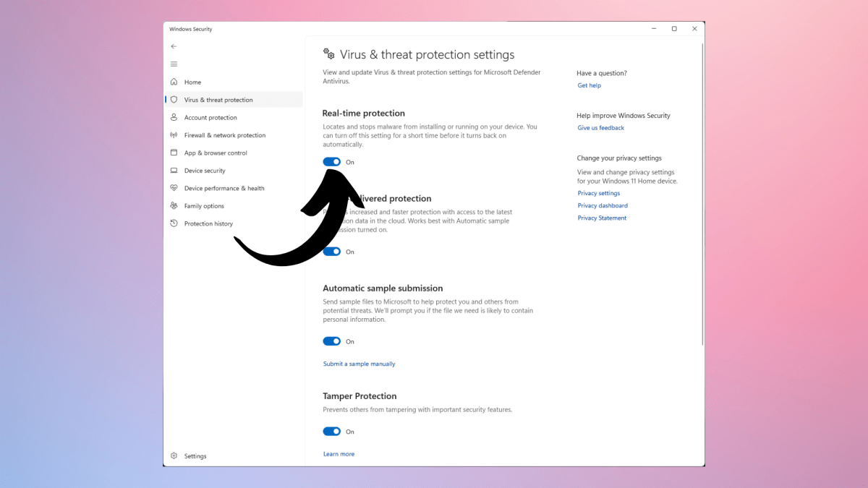Click the vertical scrollbar of the window
Image resolution: width=868 pixels, height=488 pixels.
click(702, 194)
